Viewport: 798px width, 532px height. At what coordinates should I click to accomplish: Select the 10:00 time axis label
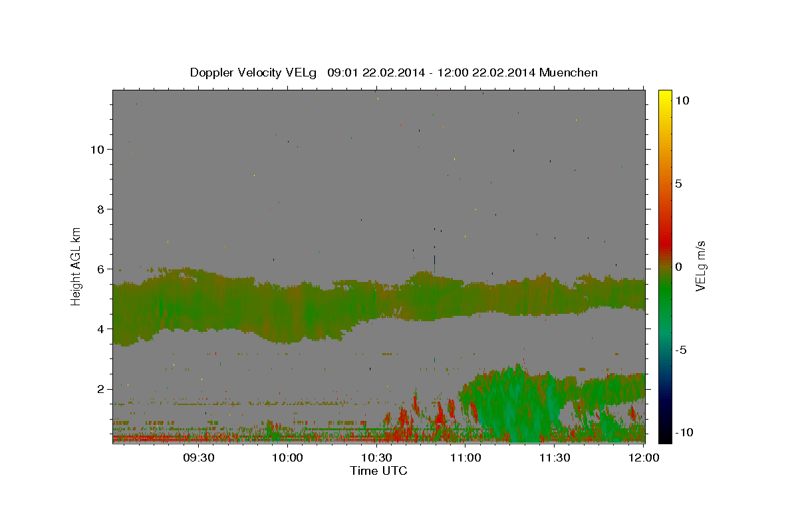click(x=288, y=458)
